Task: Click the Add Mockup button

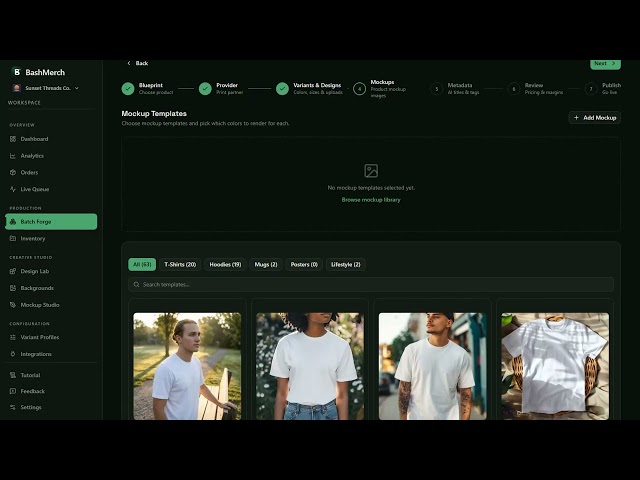Action: pos(595,118)
